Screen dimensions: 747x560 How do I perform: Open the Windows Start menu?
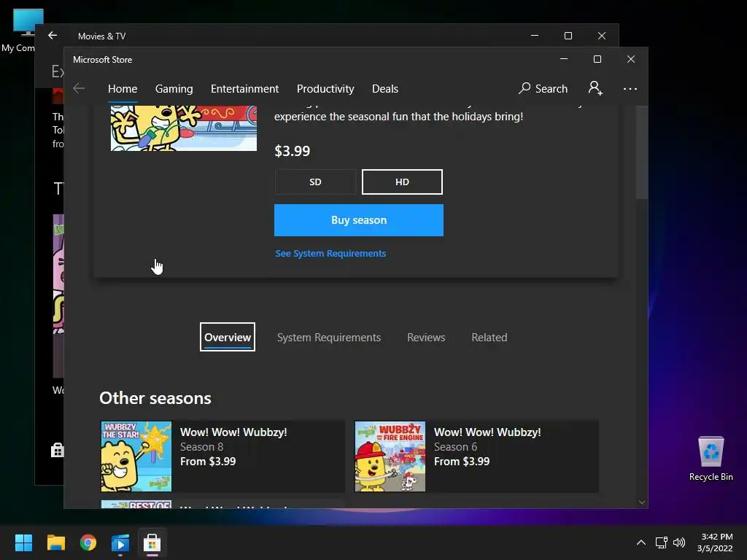coord(23,542)
